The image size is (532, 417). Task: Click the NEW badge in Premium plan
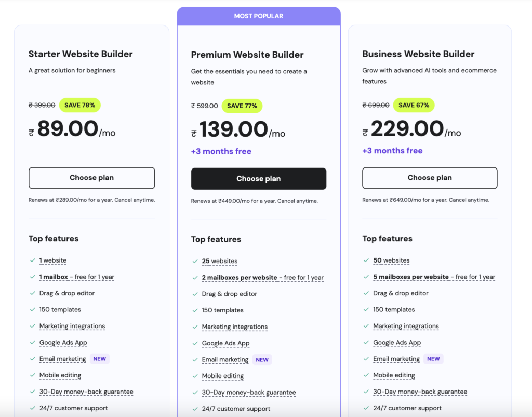coord(262,360)
